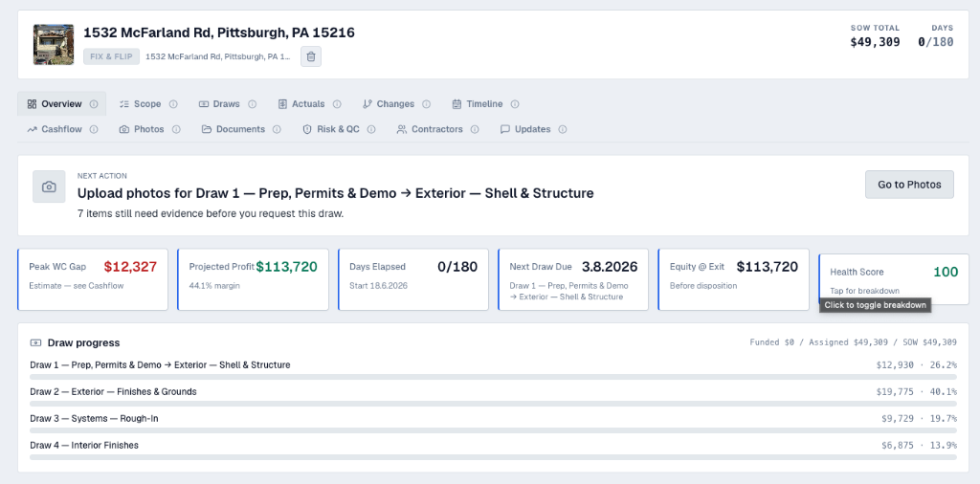
Task: Click the '$9,729 · 19.7%' amount
Action: 919,419
